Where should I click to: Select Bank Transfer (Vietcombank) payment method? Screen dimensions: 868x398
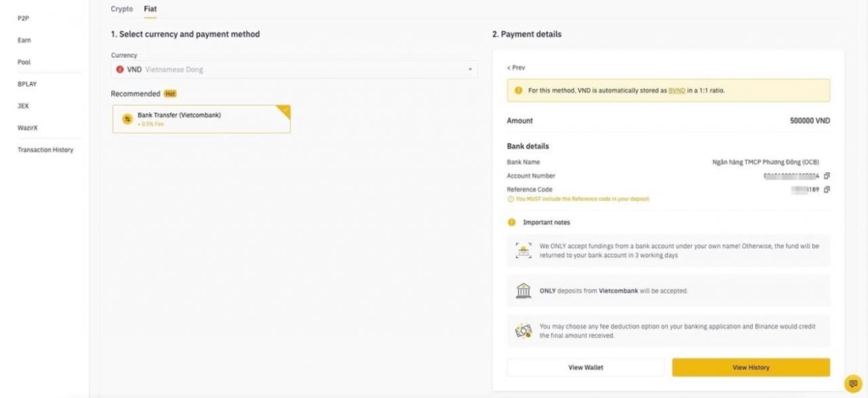pos(202,119)
